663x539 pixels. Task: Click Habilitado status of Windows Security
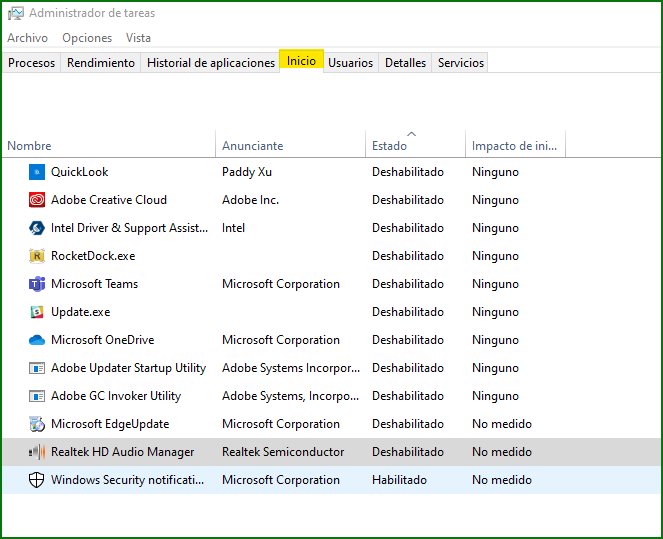pyautogui.click(x=399, y=480)
